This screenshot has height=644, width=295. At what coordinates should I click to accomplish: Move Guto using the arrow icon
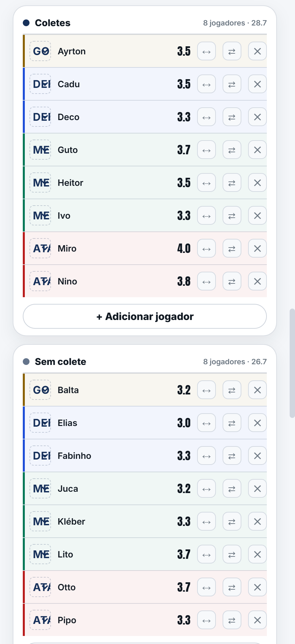pos(206,150)
